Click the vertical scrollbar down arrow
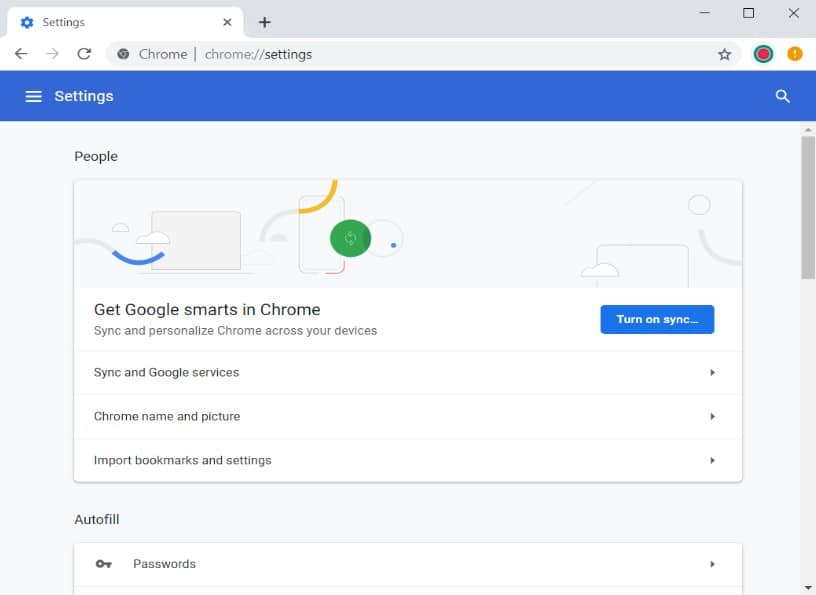This screenshot has height=595, width=816. [x=808, y=587]
